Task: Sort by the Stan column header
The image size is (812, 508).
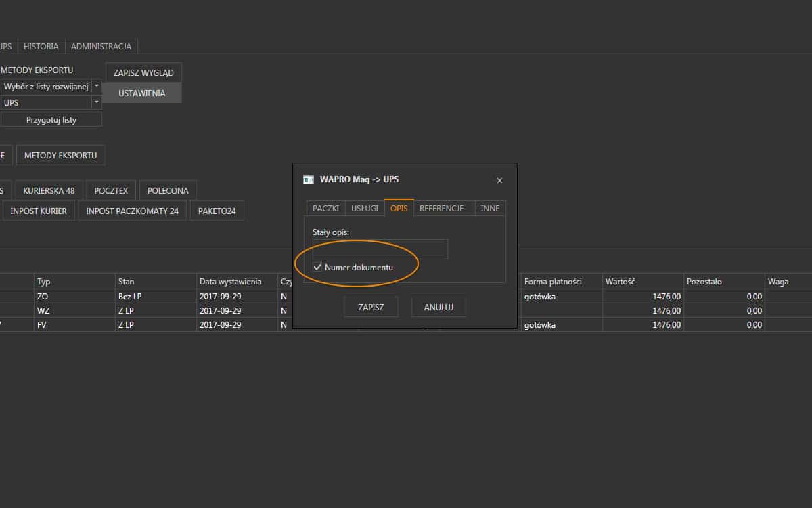Action: pos(156,281)
